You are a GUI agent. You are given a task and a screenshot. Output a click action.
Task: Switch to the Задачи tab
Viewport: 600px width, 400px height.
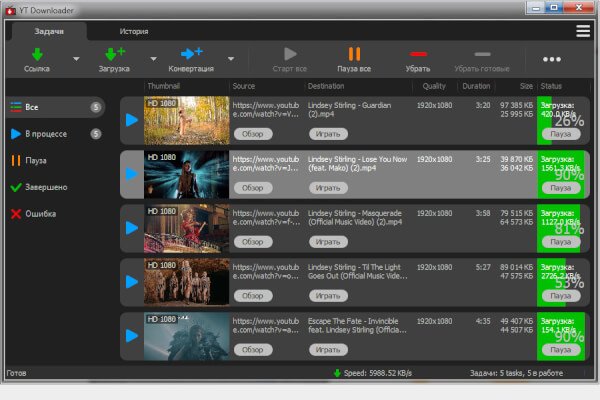pos(49,31)
